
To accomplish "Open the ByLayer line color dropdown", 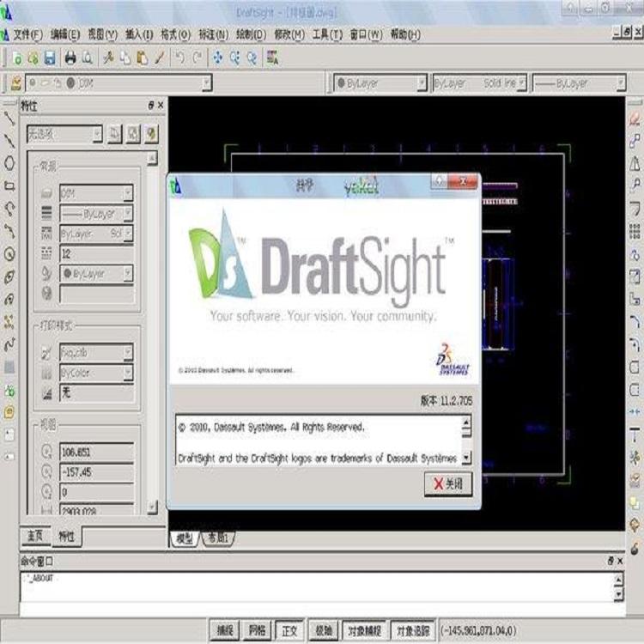I will click(x=421, y=83).
